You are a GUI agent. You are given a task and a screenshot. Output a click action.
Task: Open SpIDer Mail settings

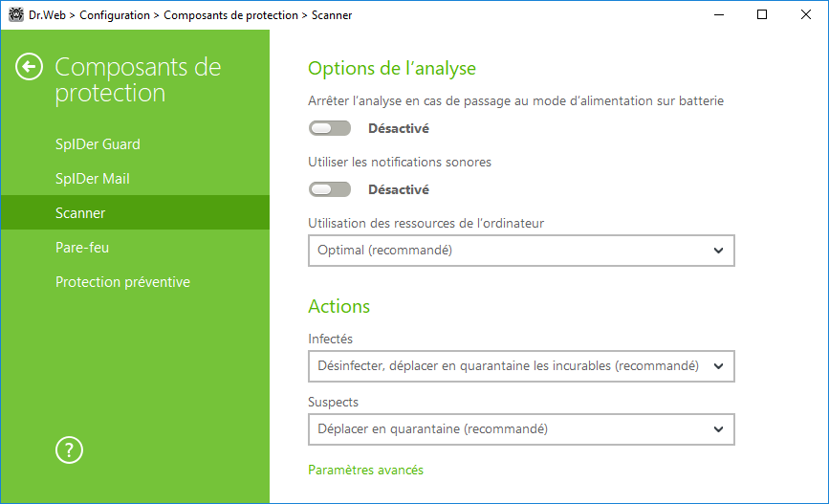coord(93,179)
